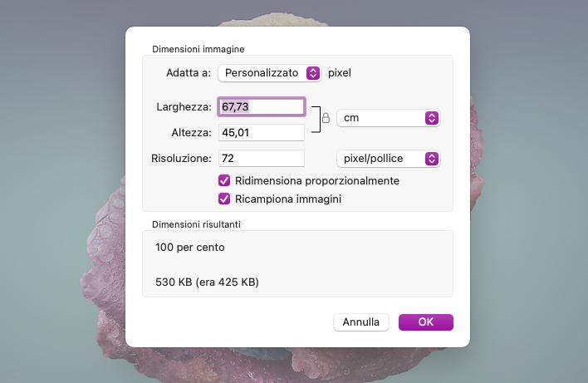Confirm with the OK button

(x=425, y=322)
